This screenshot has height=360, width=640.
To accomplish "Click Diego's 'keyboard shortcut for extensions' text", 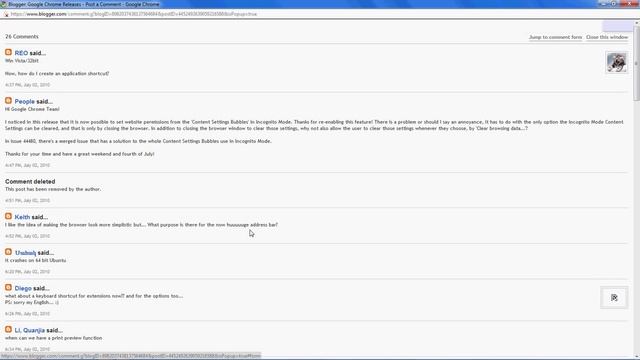I will click(94, 296).
